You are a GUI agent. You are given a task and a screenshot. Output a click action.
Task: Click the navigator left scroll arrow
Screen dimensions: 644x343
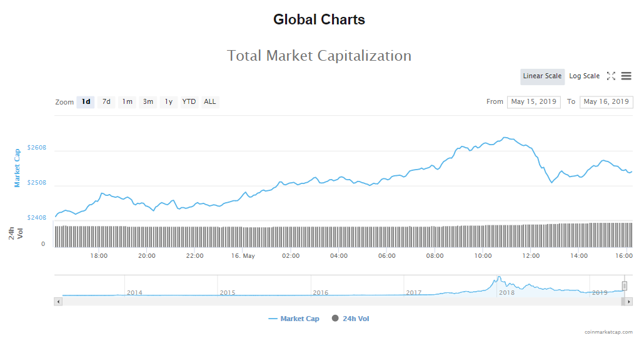point(59,302)
